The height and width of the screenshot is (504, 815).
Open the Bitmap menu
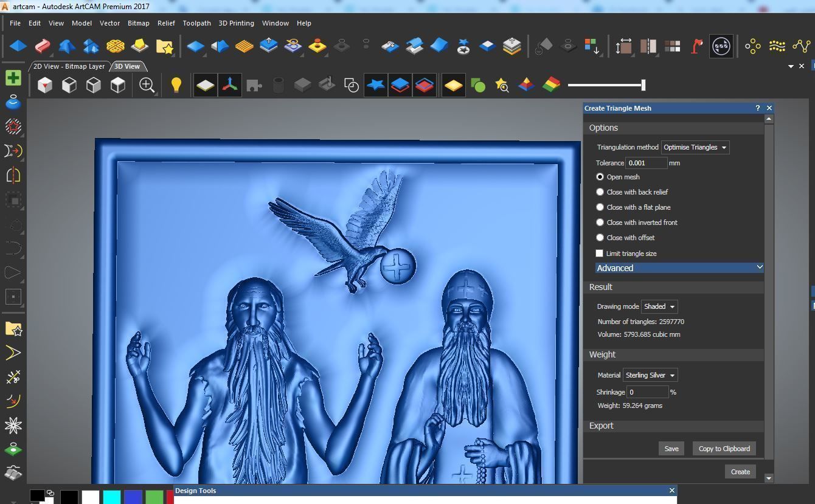(138, 23)
